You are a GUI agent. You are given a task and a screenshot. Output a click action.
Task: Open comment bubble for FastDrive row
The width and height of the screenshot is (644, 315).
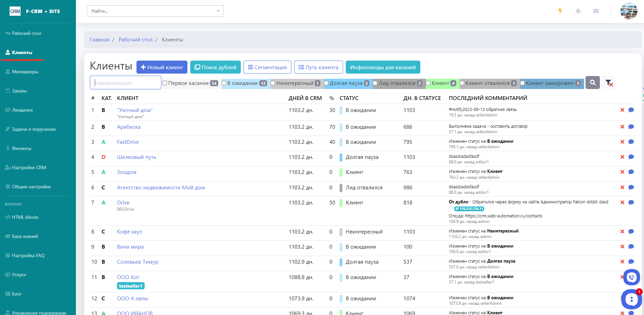coord(631,142)
